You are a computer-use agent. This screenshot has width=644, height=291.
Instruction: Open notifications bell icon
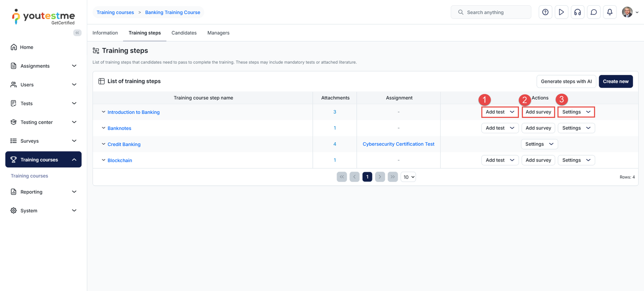[609, 12]
